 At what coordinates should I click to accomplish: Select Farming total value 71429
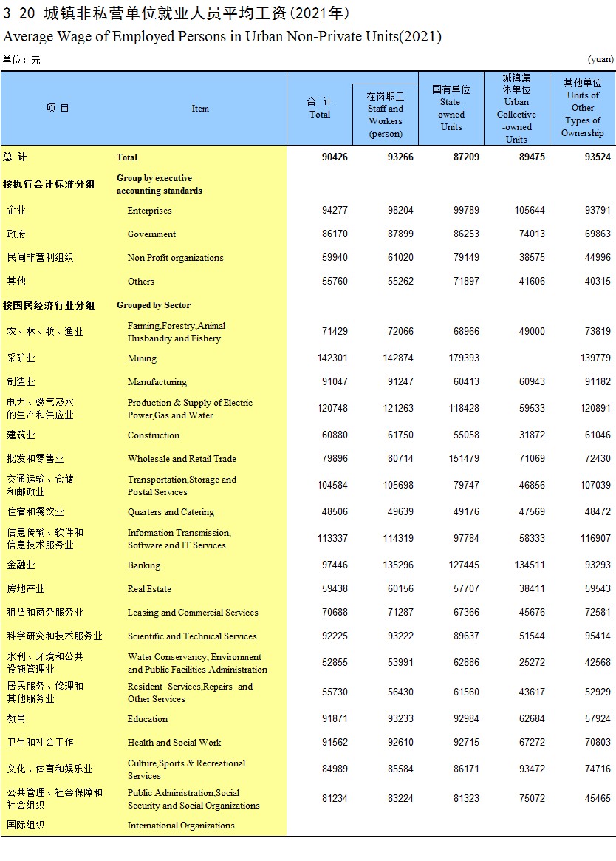click(x=335, y=332)
